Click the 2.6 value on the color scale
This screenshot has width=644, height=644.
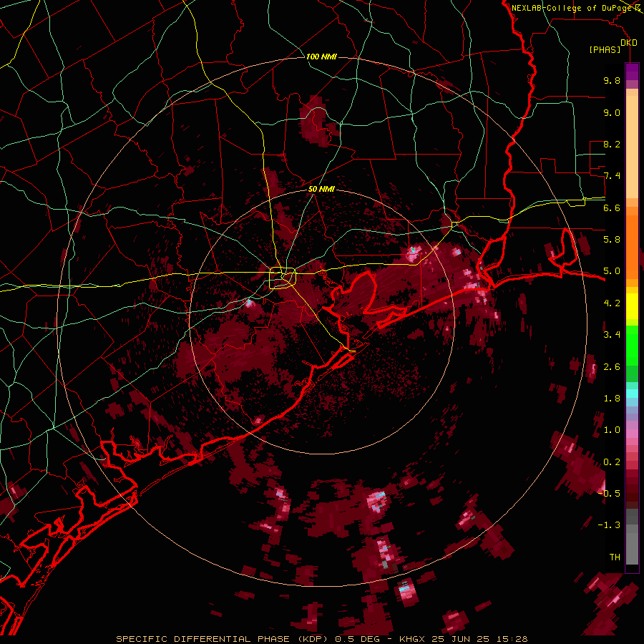(x=612, y=367)
